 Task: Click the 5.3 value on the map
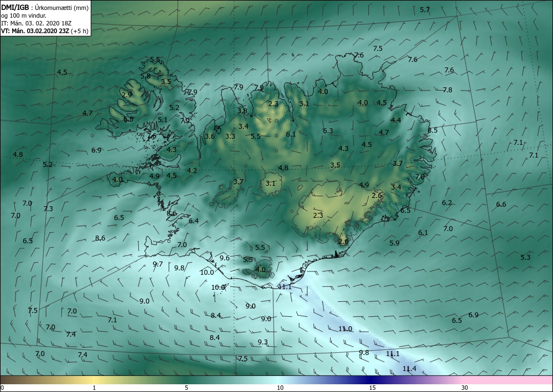(x=525, y=257)
